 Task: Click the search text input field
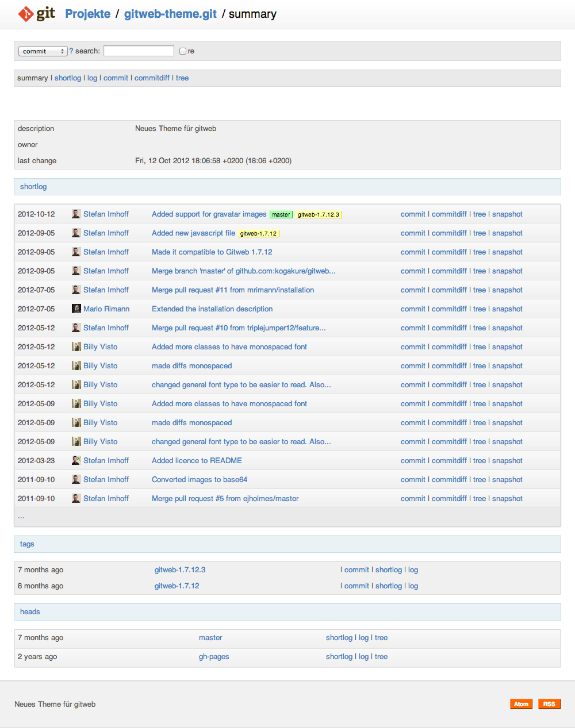139,51
